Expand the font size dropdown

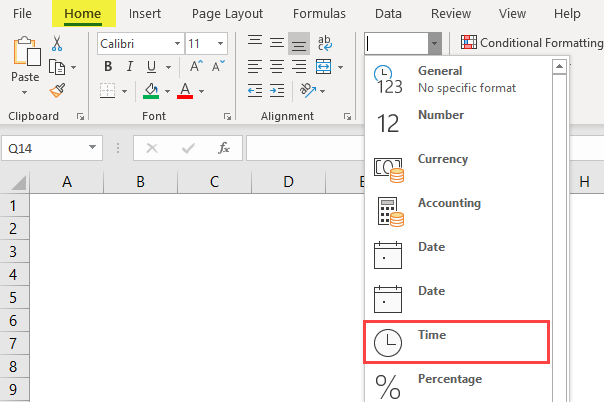pyautogui.click(x=222, y=44)
